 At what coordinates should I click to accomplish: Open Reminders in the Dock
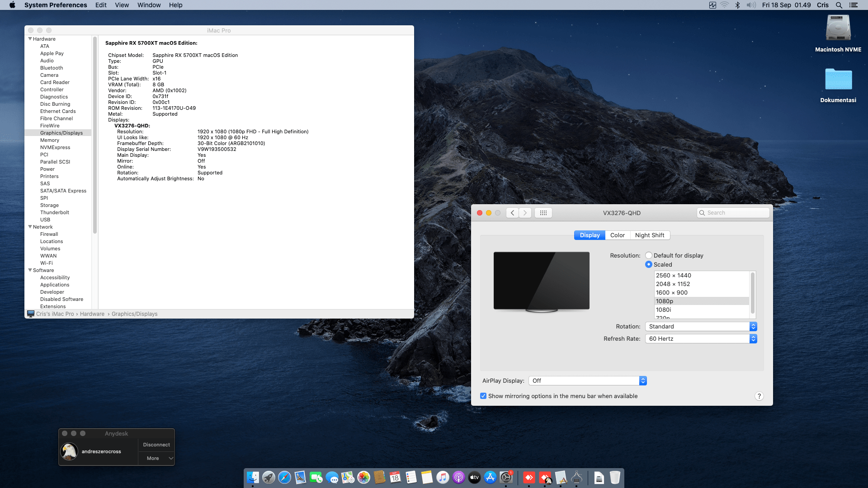(411, 478)
